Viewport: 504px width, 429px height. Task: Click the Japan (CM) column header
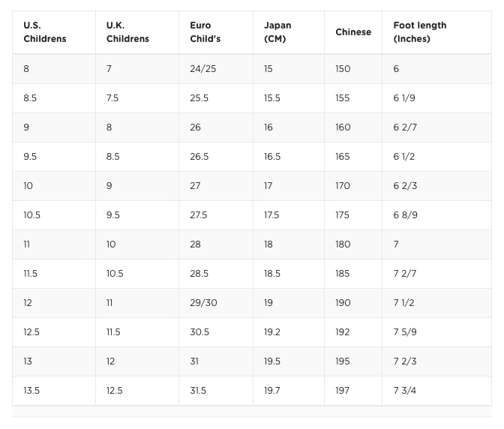pyautogui.click(x=277, y=32)
